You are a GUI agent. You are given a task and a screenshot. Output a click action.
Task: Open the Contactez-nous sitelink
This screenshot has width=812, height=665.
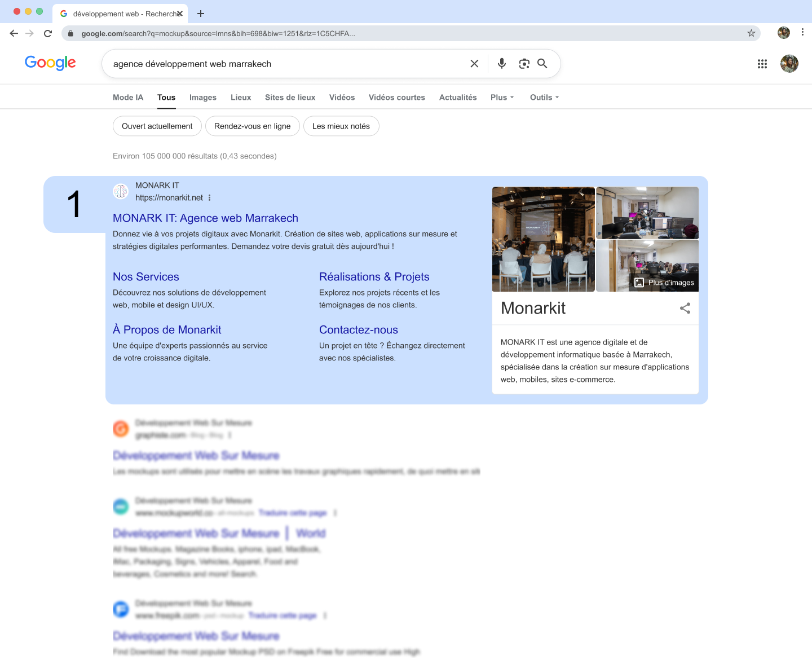point(359,330)
